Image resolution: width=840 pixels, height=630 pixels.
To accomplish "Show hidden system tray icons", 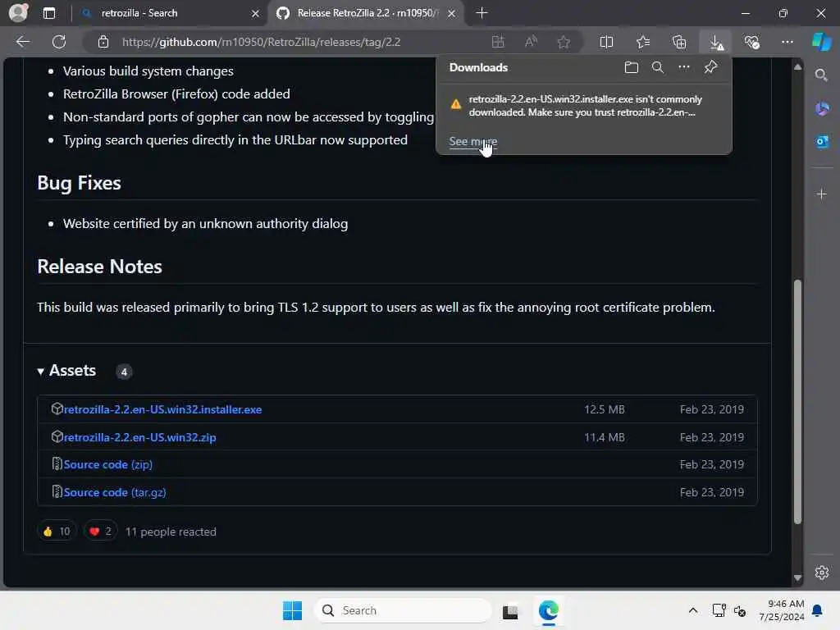I will click(692, 610).
